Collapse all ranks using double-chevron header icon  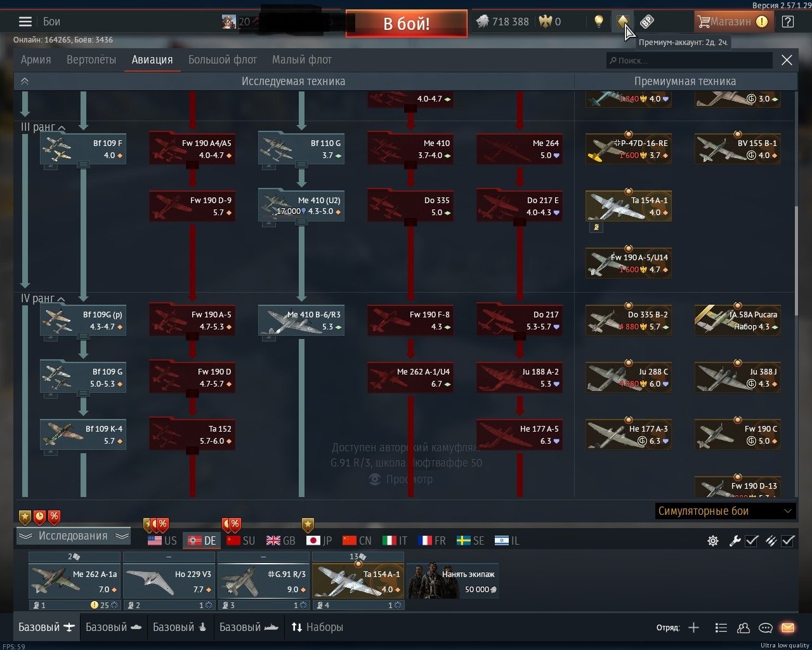tap(25, 81)
